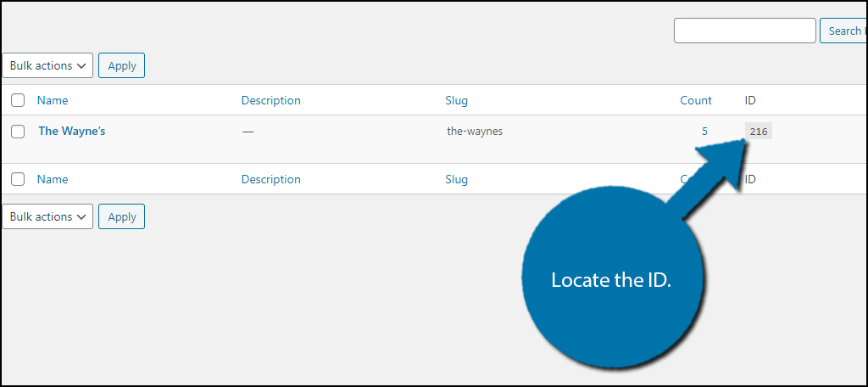This screenshot has height=387, width=868.
Task: Click inside the search text field
Action: pos(744,31)
